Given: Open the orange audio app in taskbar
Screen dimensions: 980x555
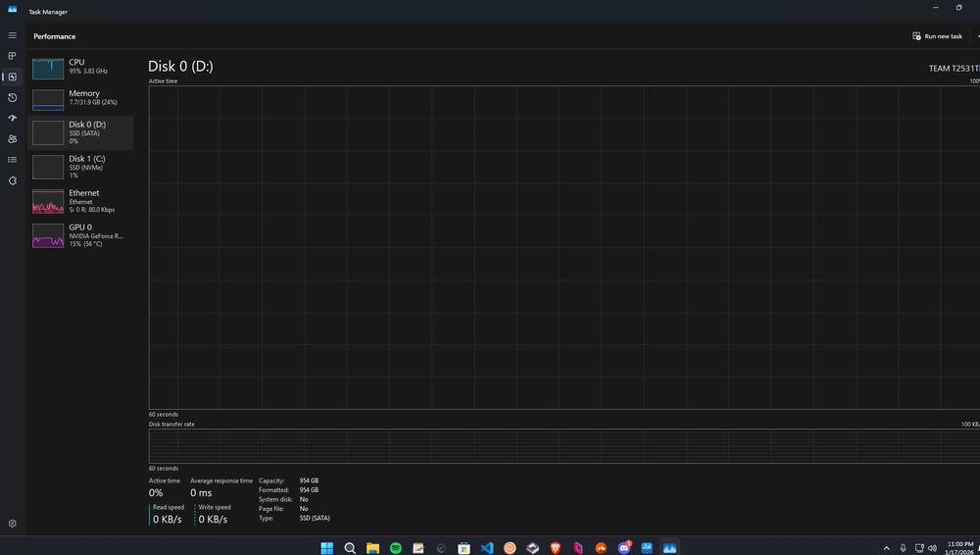Looking at the screenshot, I should click(602, 548).
